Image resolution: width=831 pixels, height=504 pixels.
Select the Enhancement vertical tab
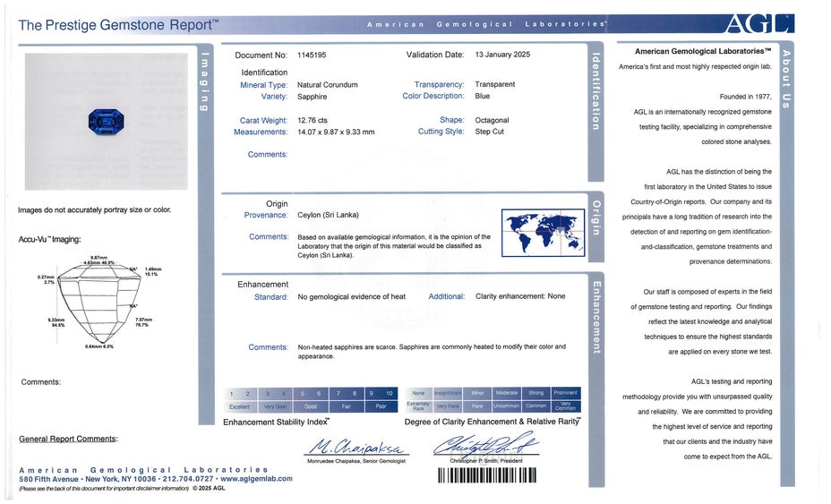point(595,317)
